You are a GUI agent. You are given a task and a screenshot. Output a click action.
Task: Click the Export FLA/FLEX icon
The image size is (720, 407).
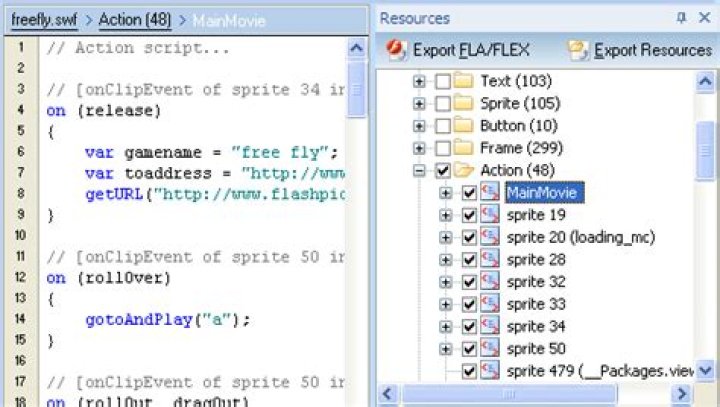coord(396,50)
